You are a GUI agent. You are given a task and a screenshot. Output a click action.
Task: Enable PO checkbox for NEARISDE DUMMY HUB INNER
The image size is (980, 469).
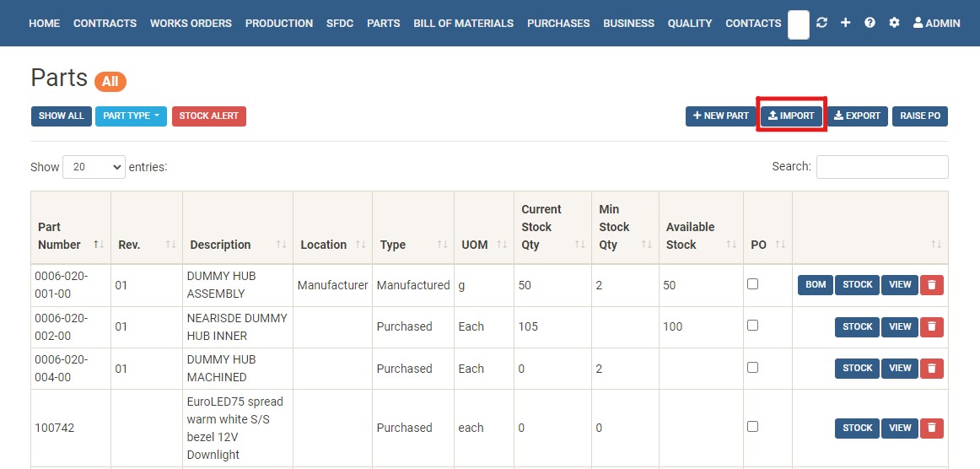tap(752, 326)
